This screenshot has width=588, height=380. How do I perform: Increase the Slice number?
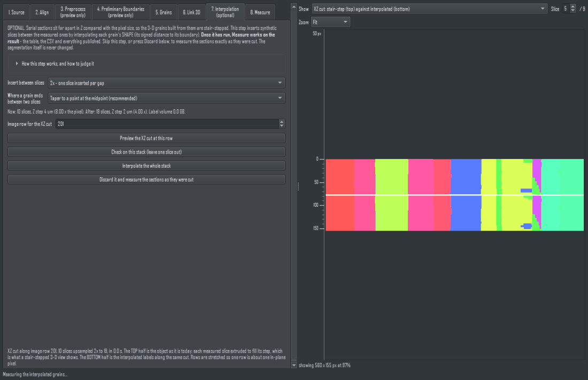pyautogui.click(x=572, y=7)
